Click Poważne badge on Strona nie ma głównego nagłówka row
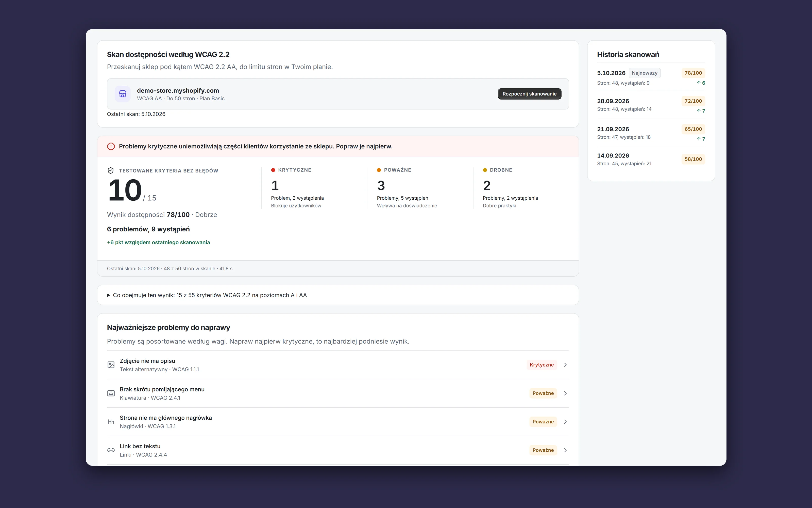Image resolution: width=812 pixels, height=508 pixels. (x=543, y=422)
